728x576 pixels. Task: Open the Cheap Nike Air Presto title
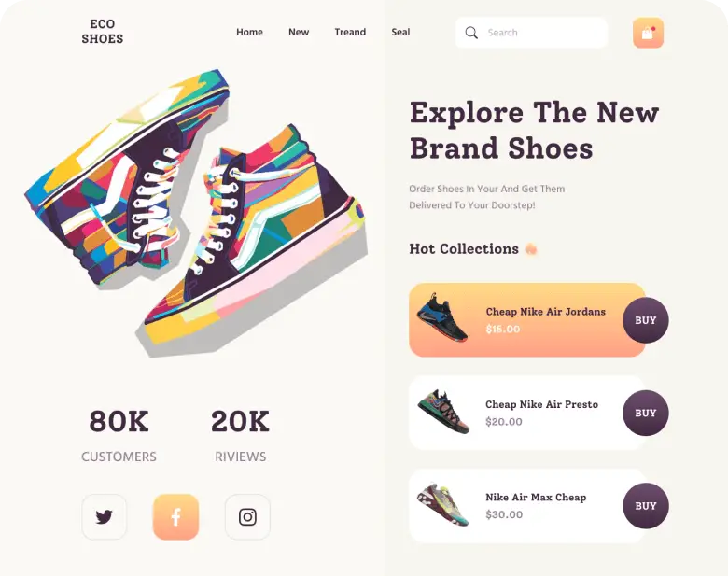coord(541,404)
